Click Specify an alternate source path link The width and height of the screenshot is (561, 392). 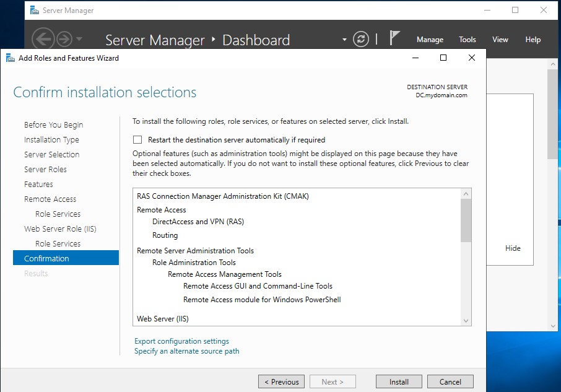click(x=187, y=351)
